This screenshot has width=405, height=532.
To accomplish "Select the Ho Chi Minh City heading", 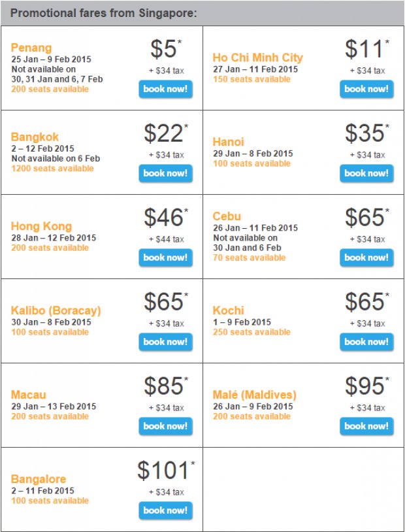I will coord(258,58).
